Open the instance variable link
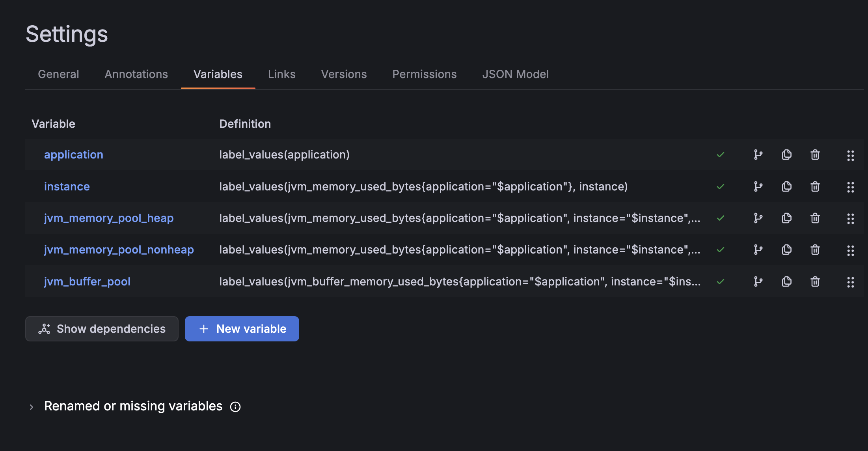The height and width of the screenshot is (451, 868). pos(67,186)
